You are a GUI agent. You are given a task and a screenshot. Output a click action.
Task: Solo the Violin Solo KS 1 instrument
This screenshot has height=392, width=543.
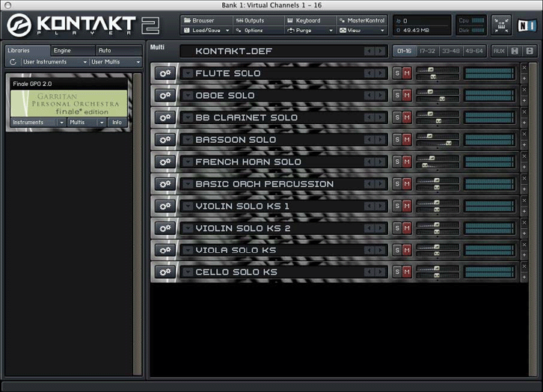tap(397, 206)
